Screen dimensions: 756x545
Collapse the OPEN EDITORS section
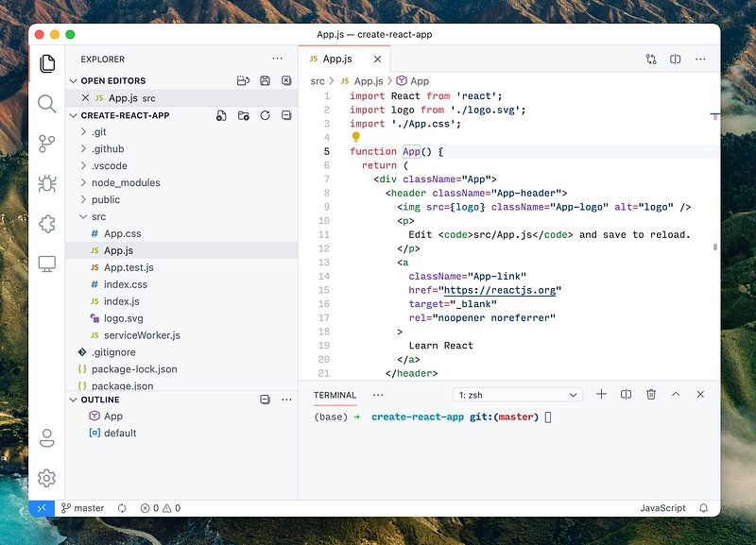[x=74, y=81]
